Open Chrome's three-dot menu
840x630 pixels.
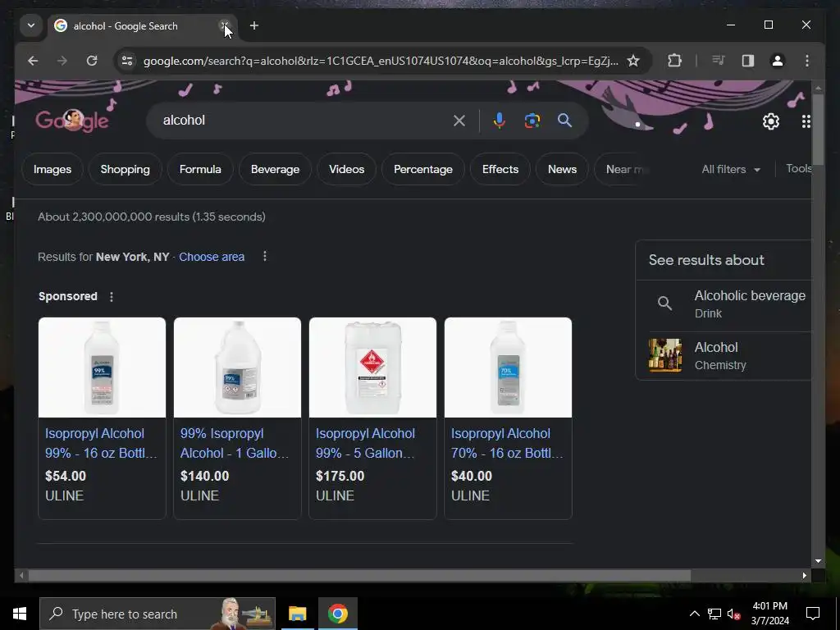click(x=807, y=61)
